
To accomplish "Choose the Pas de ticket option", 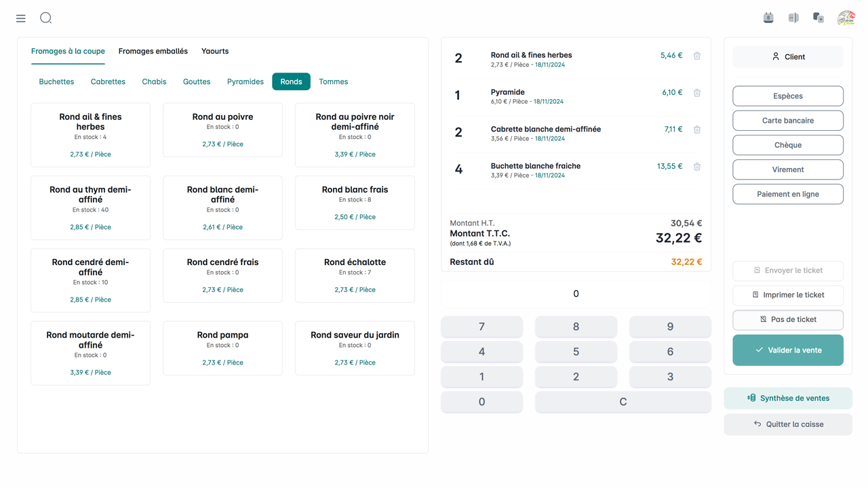I will tap(787, 320).
